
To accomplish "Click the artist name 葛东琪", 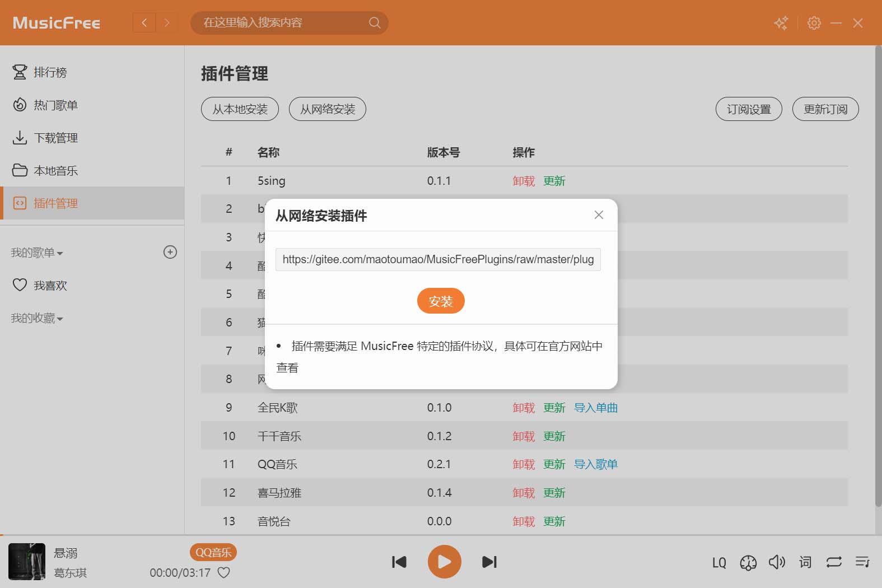I will point(70,573).
